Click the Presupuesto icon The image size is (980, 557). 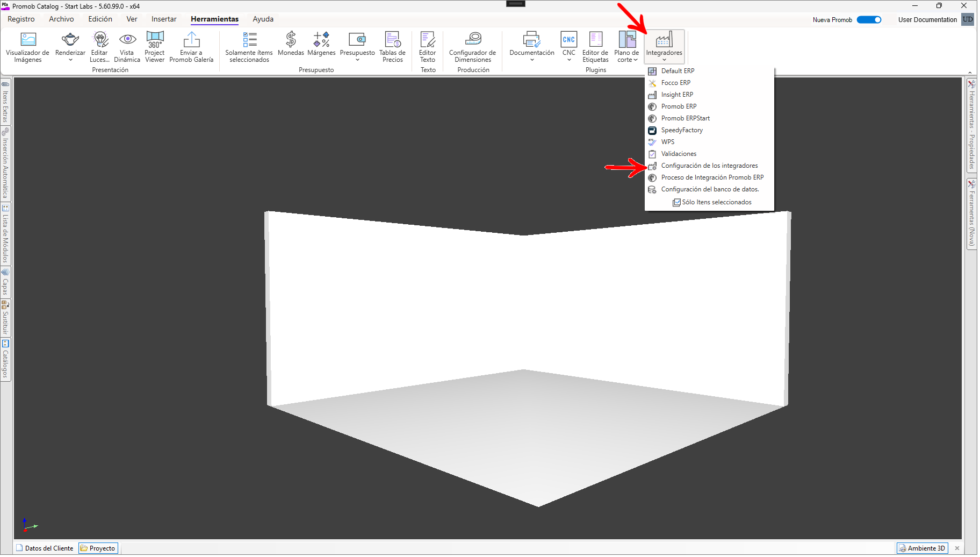click(357, 39)
